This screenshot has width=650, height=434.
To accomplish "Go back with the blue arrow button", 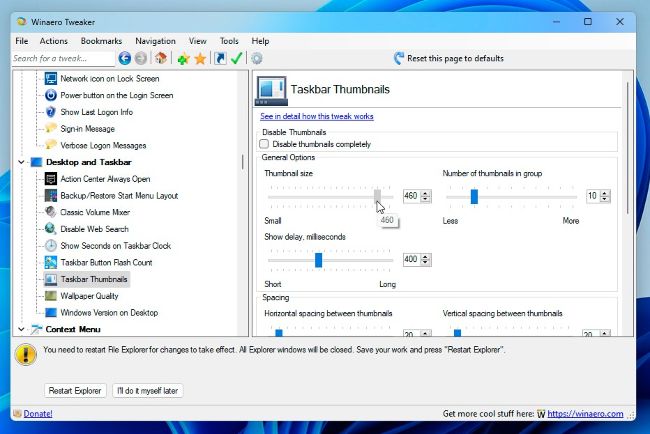I will tap(124, 58).
